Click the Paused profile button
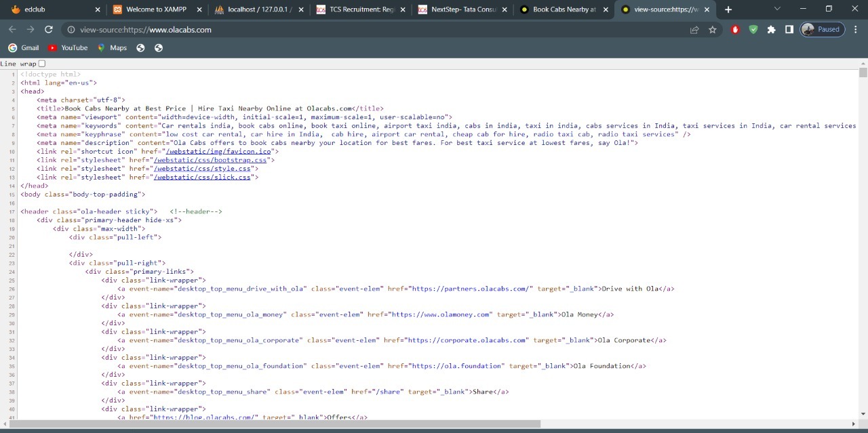 823,30
